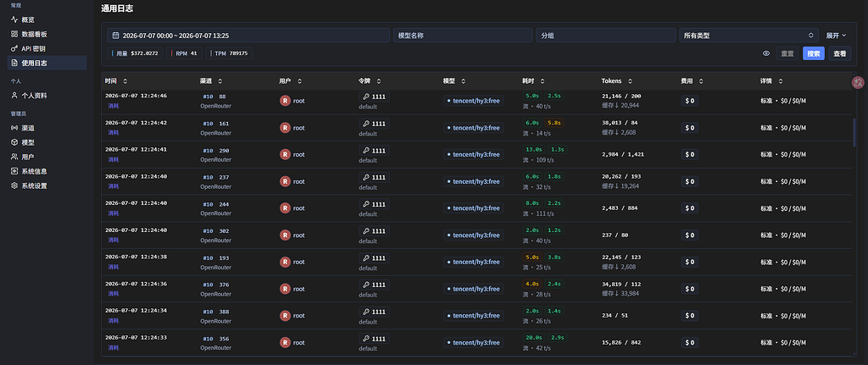Click channel #10 in the 12:24:42 row

[x=208, y=124]
